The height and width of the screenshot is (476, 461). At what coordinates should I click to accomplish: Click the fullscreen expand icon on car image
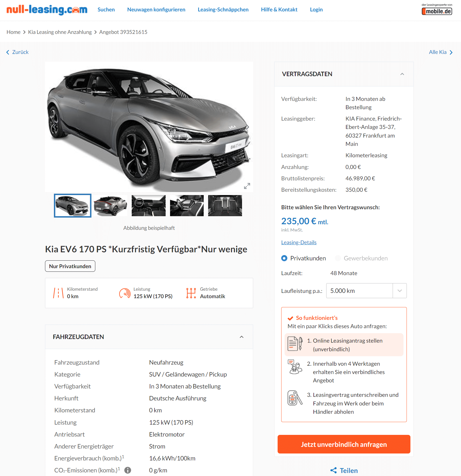247,186
